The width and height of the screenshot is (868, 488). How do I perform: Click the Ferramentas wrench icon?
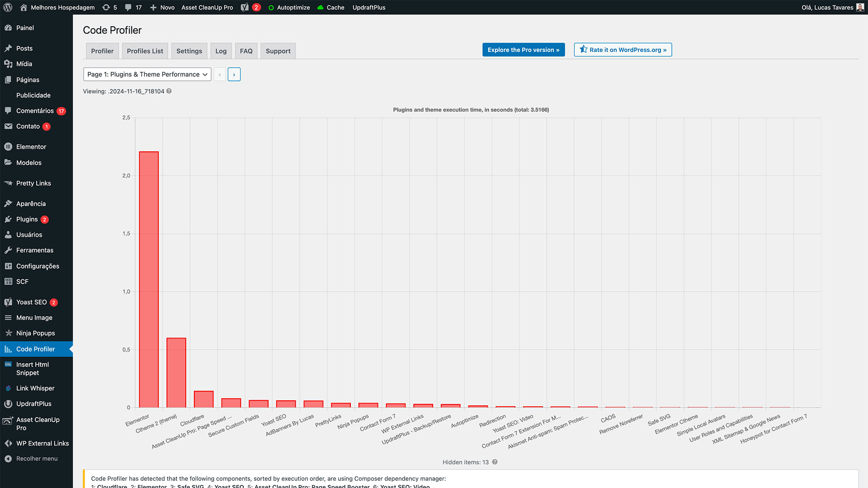8,250
